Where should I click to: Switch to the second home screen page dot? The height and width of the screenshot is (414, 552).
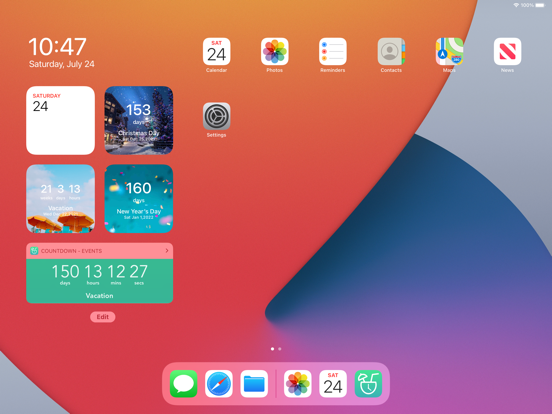(x=280, y=349)
